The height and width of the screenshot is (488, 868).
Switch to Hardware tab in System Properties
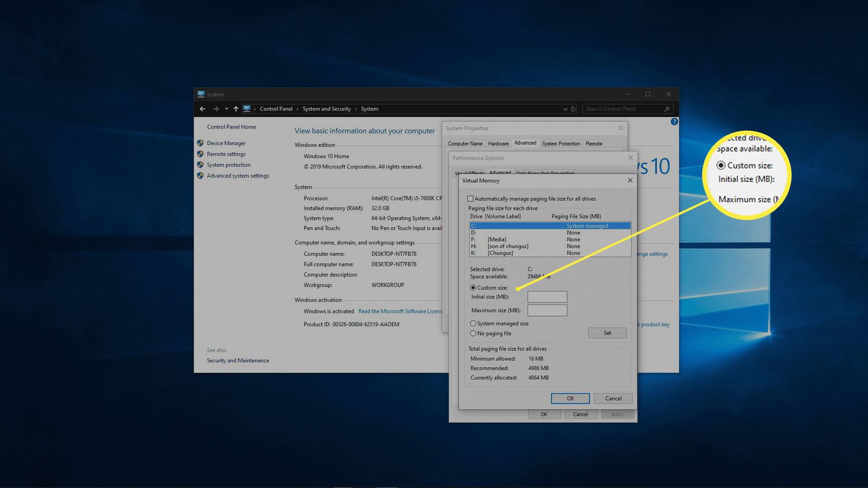click(x=498, y=143)
